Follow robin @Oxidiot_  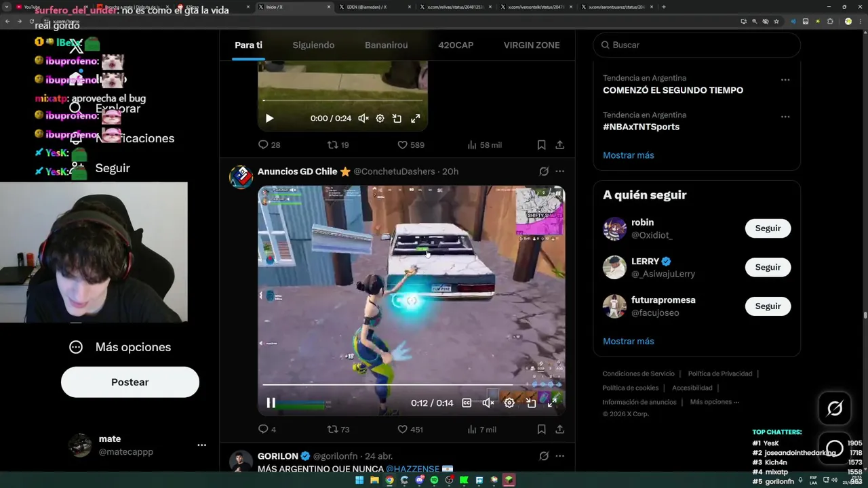pos(768,228)
